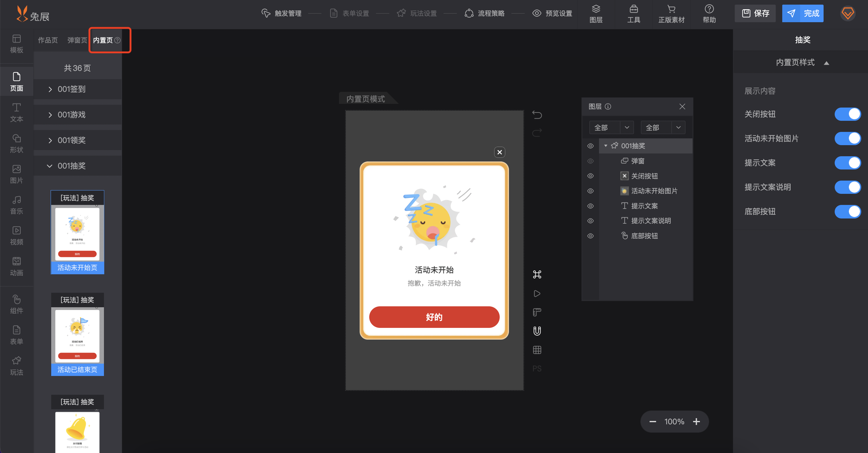Screen dimensions: 868x453
Task: Click the X close button on canvas popup
Action: point(499,152)
